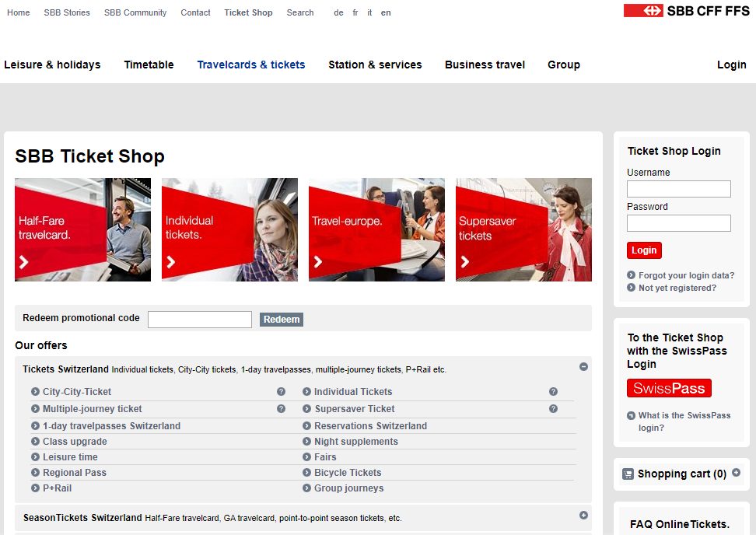Open Travel-europe banner image
The image size is (756, 535).
click(x=376, y=230)
